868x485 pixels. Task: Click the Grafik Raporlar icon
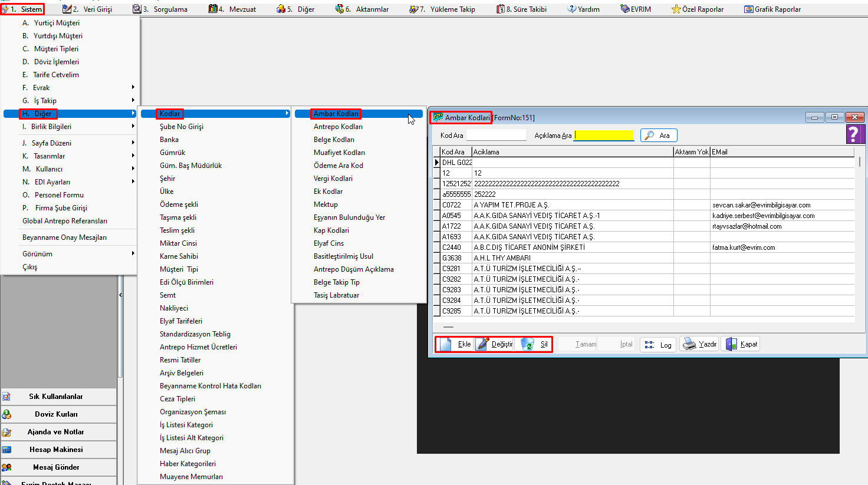[749, 9]
